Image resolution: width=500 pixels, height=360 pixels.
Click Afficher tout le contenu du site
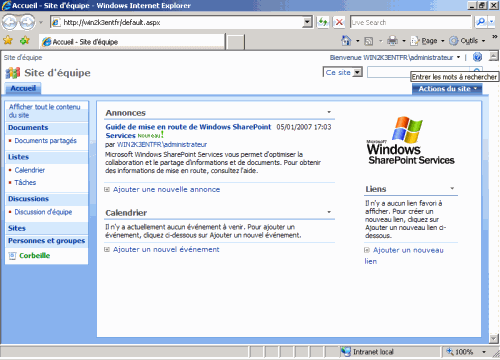(45, 111)
